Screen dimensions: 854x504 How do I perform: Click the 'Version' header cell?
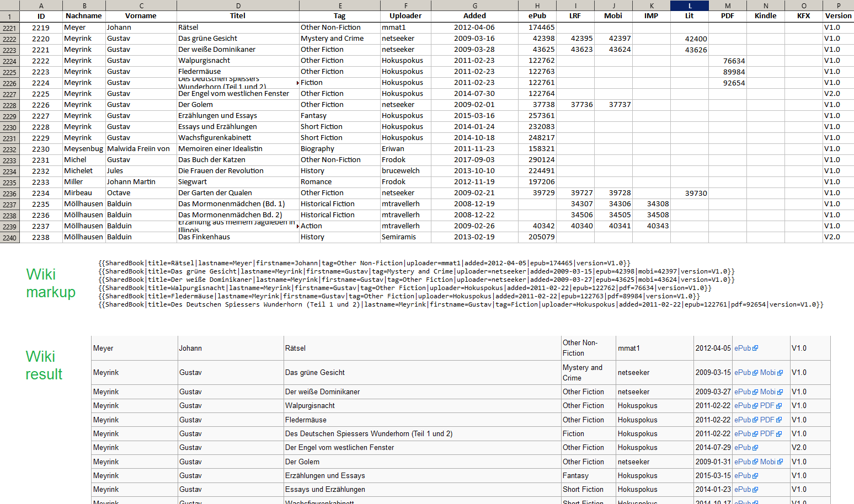pos(838,16)
